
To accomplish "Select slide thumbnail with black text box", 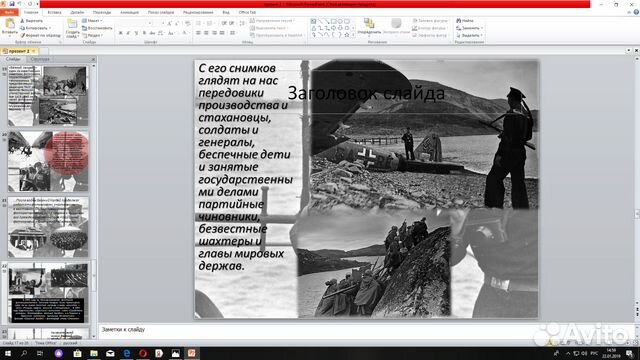I will (48, 293).
